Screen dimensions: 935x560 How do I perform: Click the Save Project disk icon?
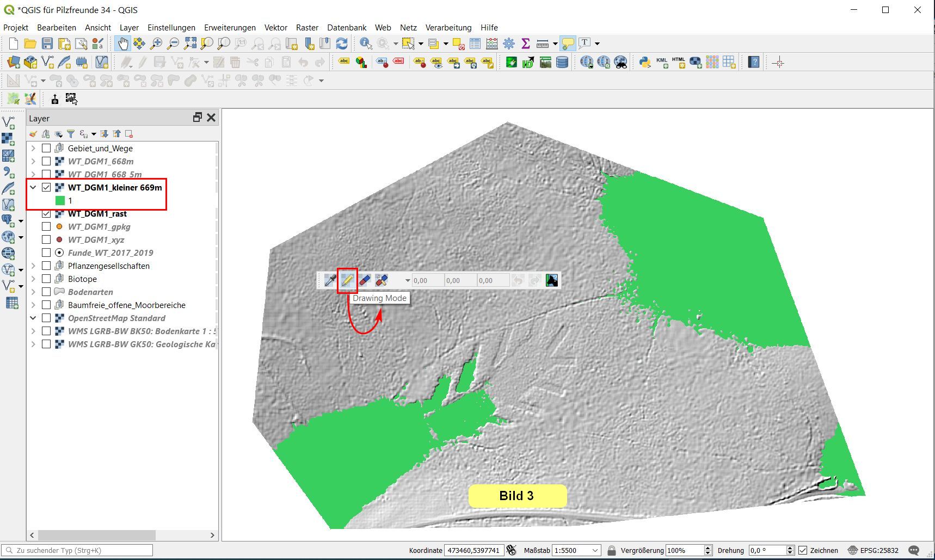(47, 44)
